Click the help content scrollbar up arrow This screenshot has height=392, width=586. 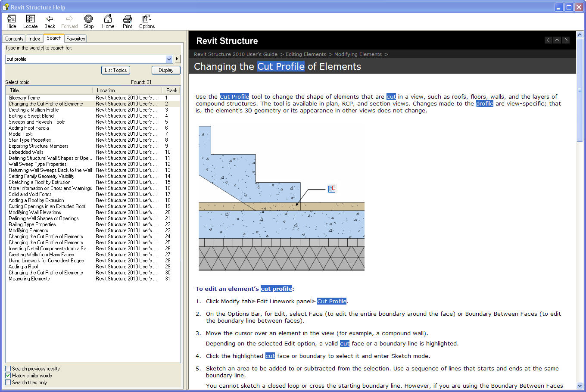(580, 34)
